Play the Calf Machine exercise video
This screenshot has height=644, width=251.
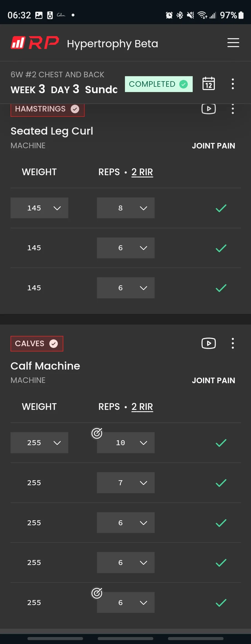click(x=209, y=343)
